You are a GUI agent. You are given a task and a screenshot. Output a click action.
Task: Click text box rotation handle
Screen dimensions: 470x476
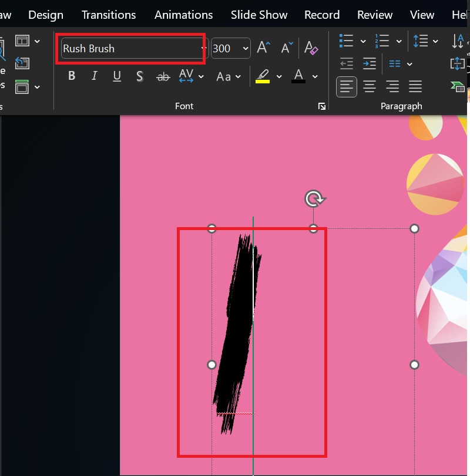pos(314,199)
